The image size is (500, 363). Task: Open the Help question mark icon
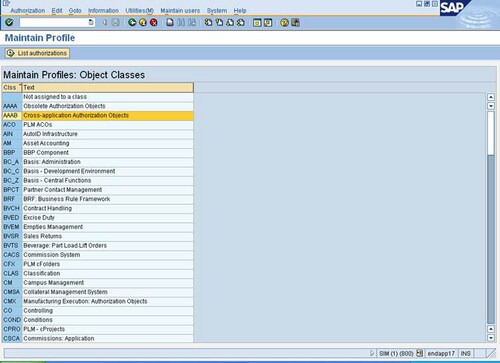[284, 22]
